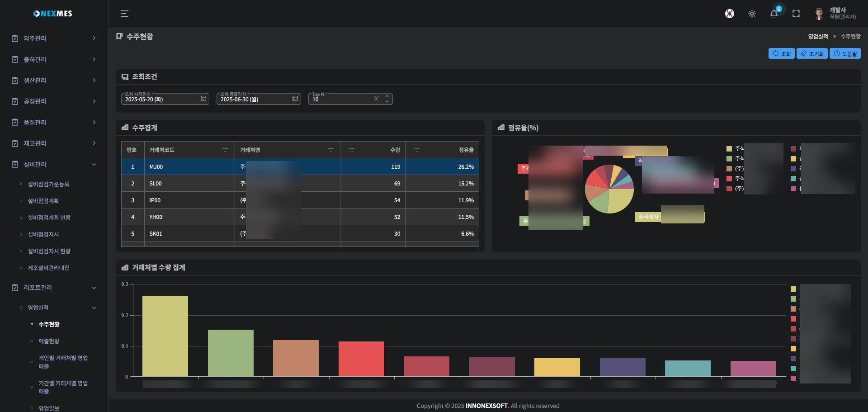Select table row with code SL00
The height and width of the screenshot is (412, 868).
(x=156, y=184)
